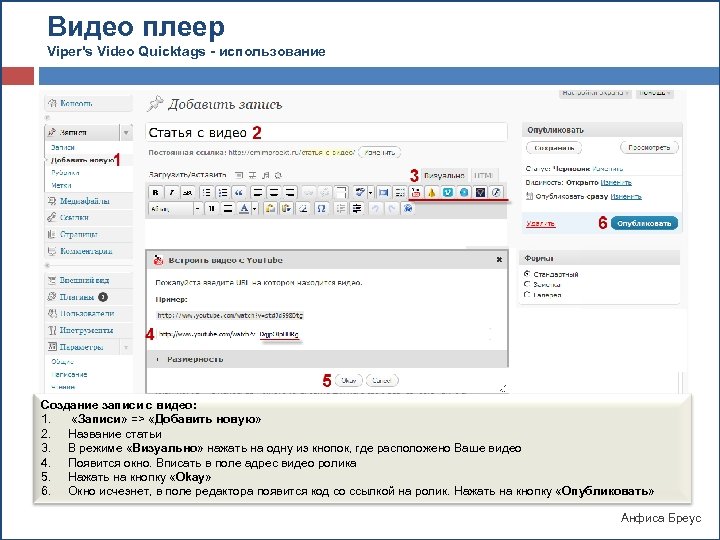This screenshot has height=540, width=720.
Task: Align text right
Action: pyautogui.click(x=290, y=192)
